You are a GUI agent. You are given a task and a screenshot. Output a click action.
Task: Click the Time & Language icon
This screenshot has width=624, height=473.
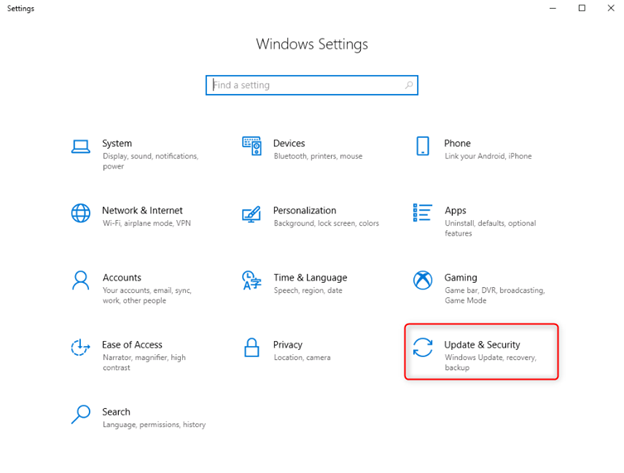point(252,280)
